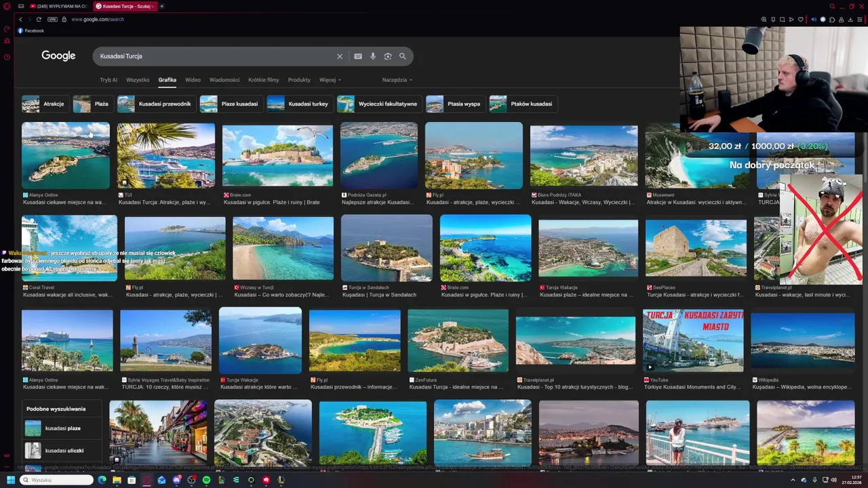Screen dimensions: 868x488
Task: Select the Kusadasi przewodnik chip
Action: tap(156, 104)
